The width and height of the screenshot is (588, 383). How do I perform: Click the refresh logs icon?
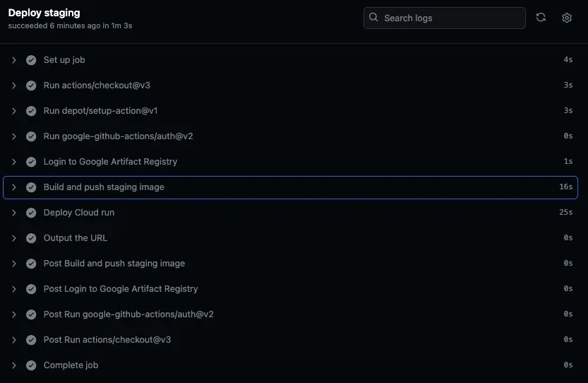pyautogui.click(x=541, y=18)
